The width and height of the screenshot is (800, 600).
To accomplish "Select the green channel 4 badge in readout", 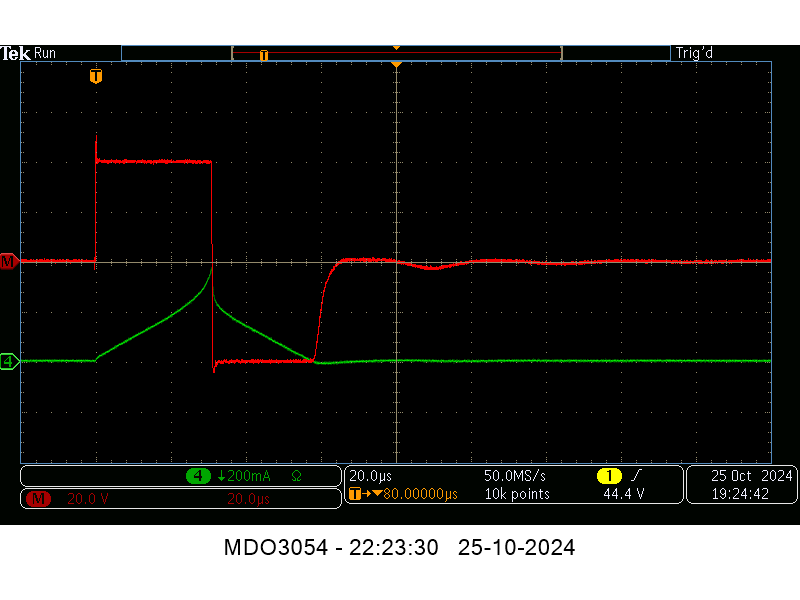I will tap(198, 476).
